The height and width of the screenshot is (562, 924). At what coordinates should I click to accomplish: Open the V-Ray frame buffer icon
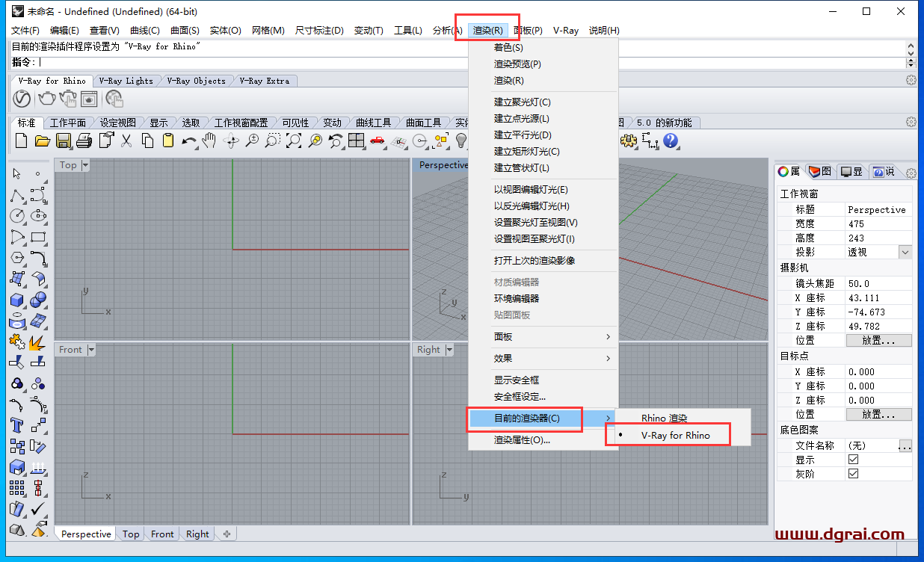coord(90,98)
